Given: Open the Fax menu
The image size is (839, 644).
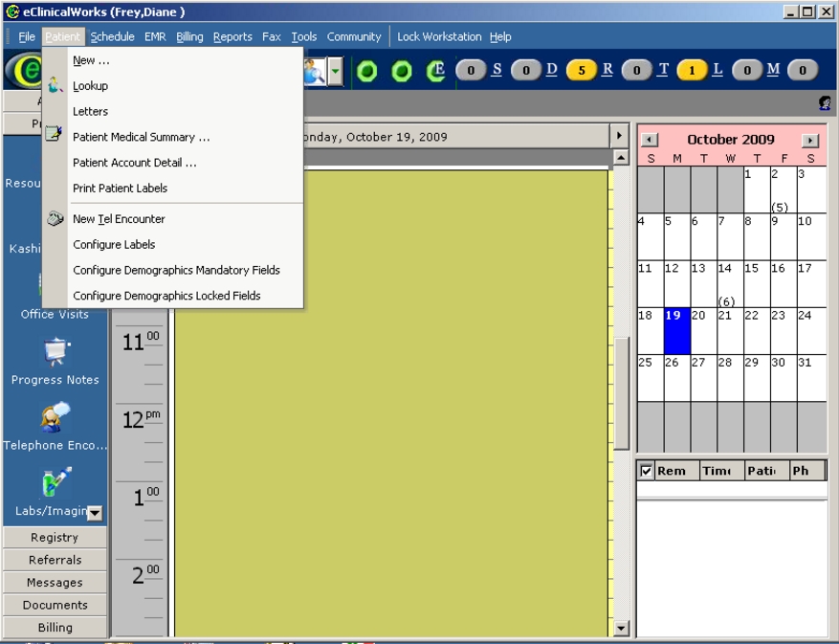Looking at the screenshot, I should pyautogui.click(x=272, y=37).
